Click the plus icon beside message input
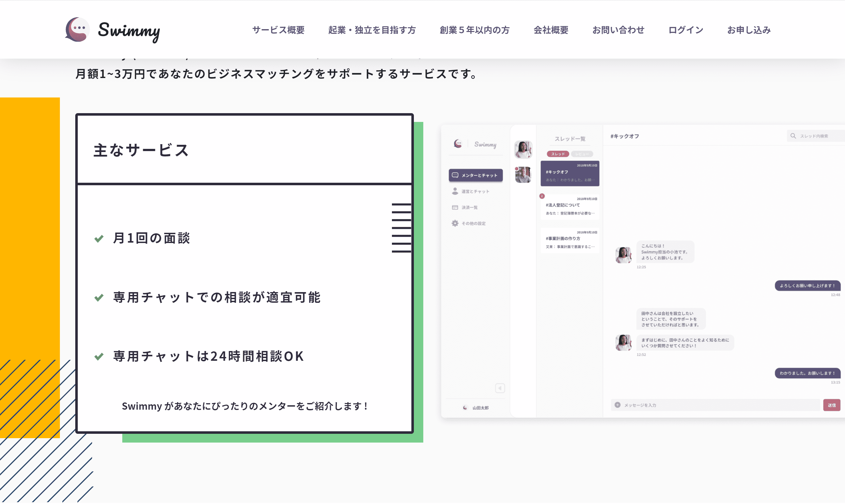Screen dimensions: 845x504 pyautogui.click(x=617, y=405)
